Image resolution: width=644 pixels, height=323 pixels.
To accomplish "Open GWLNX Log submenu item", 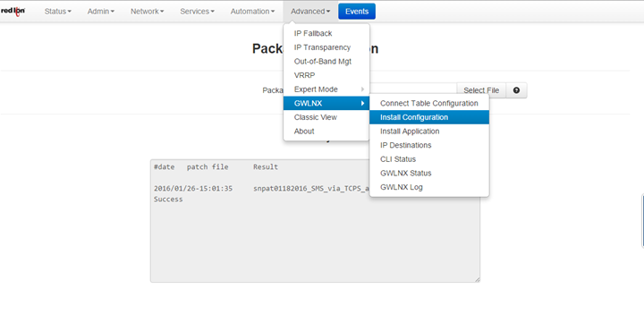I will pyautogui.click(x=429, y=187).
